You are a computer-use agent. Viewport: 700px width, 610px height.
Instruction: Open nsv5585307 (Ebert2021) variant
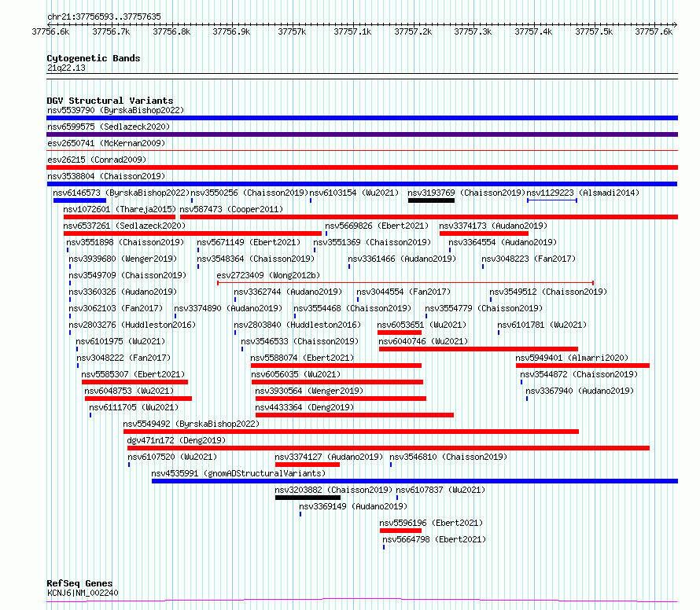click(133, 374)
